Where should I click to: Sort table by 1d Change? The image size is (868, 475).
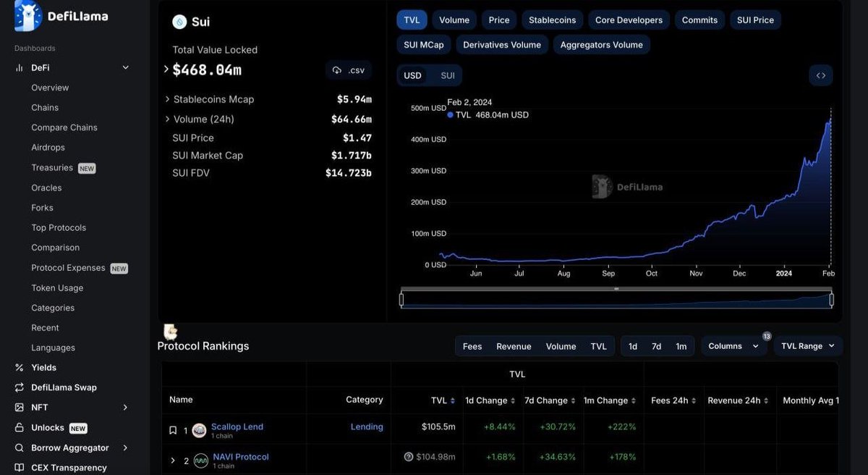(490, 400)
